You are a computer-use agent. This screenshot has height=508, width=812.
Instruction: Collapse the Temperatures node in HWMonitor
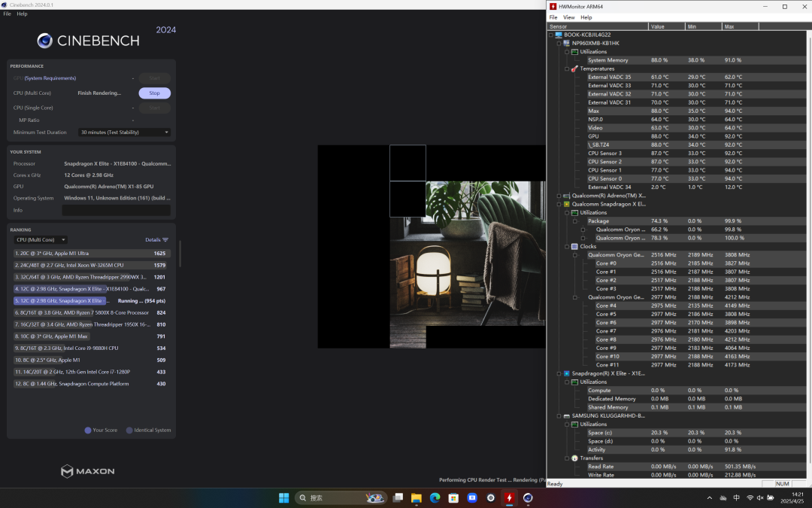point(567,68)
